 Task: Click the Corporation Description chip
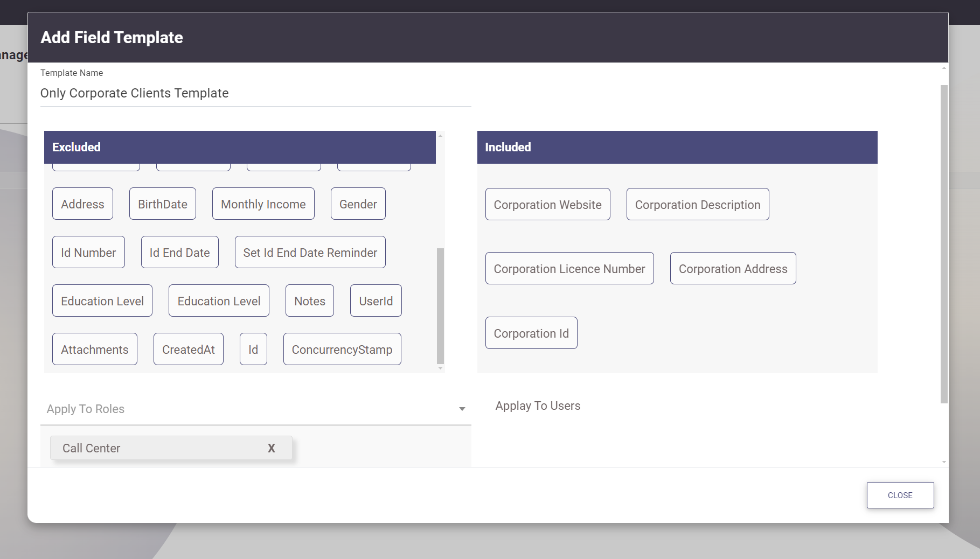(697, 205)
